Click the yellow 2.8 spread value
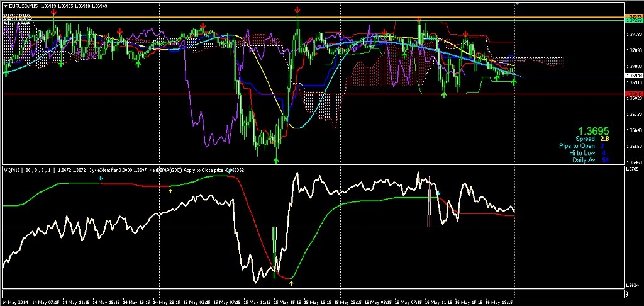The height and width of the screenshot is (306, 644). pyautogui.click(x=604, y=139)
